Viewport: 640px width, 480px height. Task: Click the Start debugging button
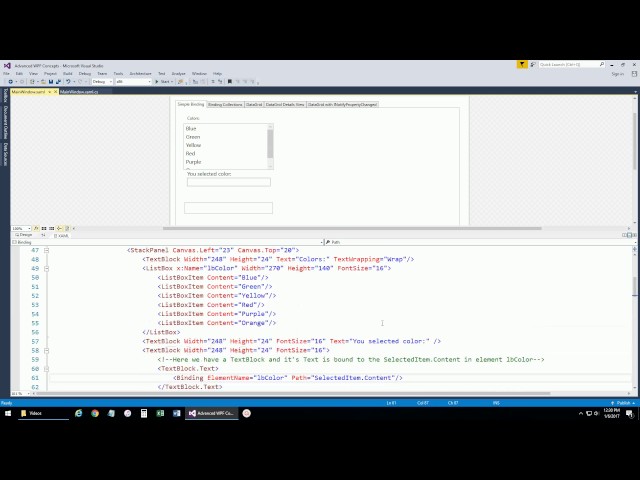pyautogui.click(x=162, y=82)
